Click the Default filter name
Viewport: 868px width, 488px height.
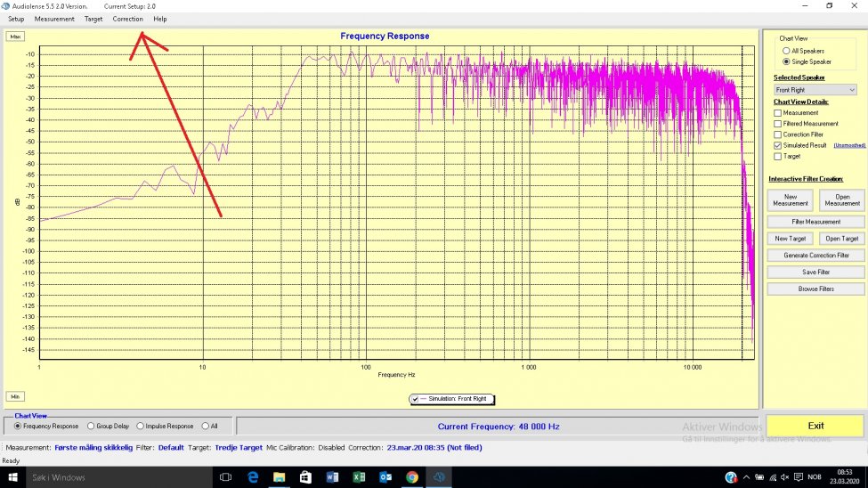171,448
